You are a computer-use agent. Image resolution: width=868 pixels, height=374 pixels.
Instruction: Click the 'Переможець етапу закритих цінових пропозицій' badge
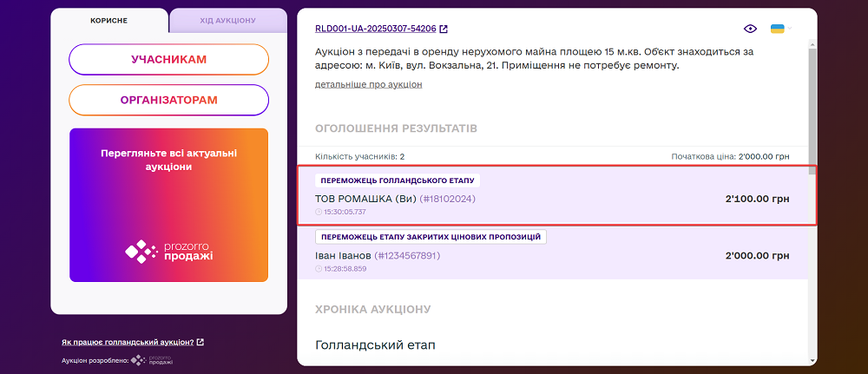click(431, 237)
